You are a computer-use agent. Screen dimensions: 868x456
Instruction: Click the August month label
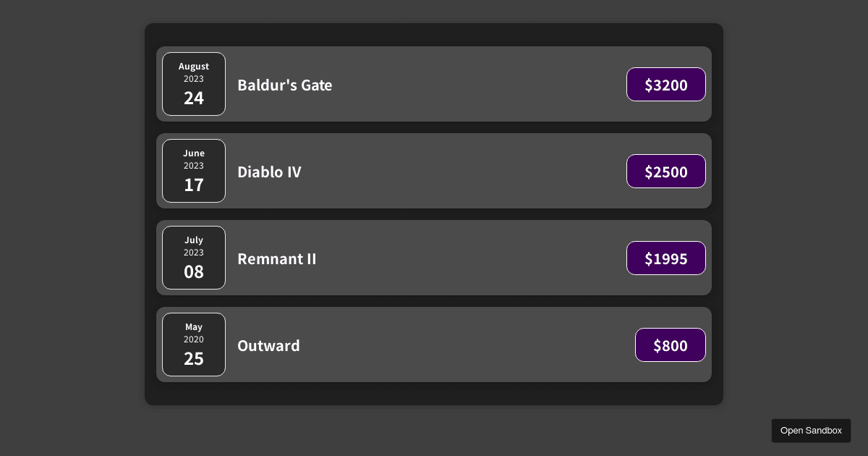click(x=194, y=67)
